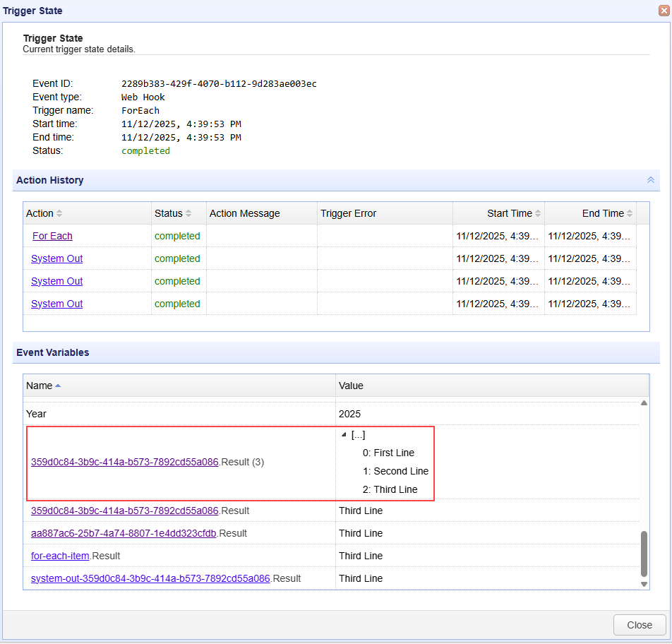Sort by the End Time column
This screenshot has height=644, width=672.
click(603, 213)
